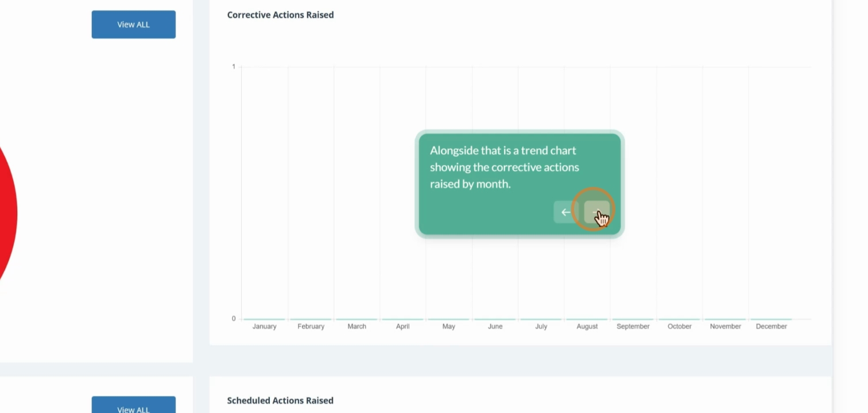Click the Scheduled Actions Raised heading
Viewport: 868px width, 413px height.
click(x=280, y=400)
